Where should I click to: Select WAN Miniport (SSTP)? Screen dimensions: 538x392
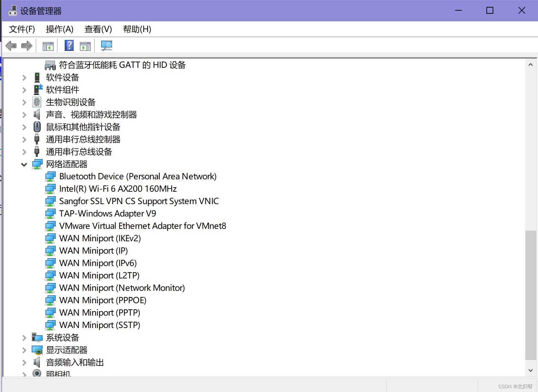tap(100, 325)
